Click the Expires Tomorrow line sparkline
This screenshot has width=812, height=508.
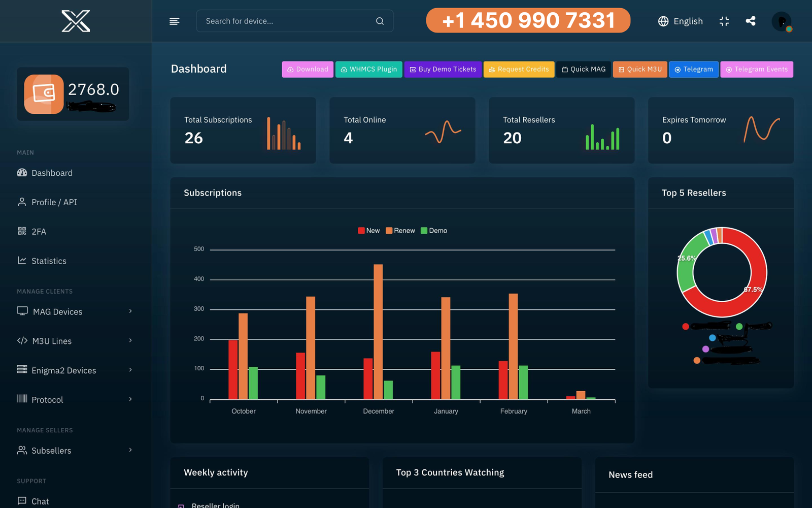point(762,129)
